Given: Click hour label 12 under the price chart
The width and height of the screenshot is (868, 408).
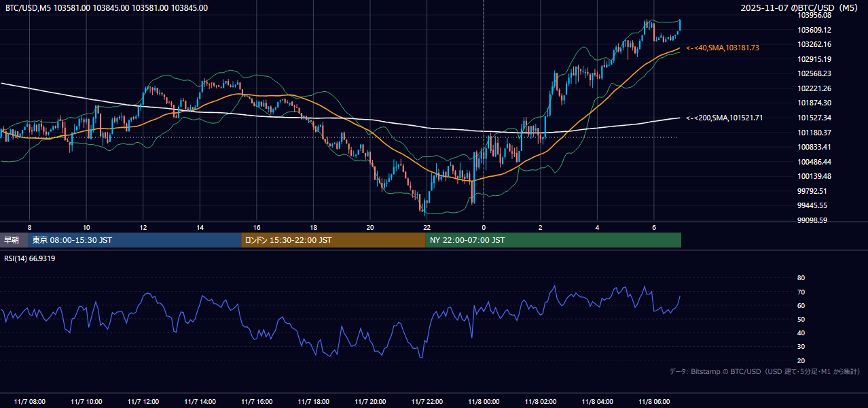Looking at the screenshot, I should click(143, 227).
